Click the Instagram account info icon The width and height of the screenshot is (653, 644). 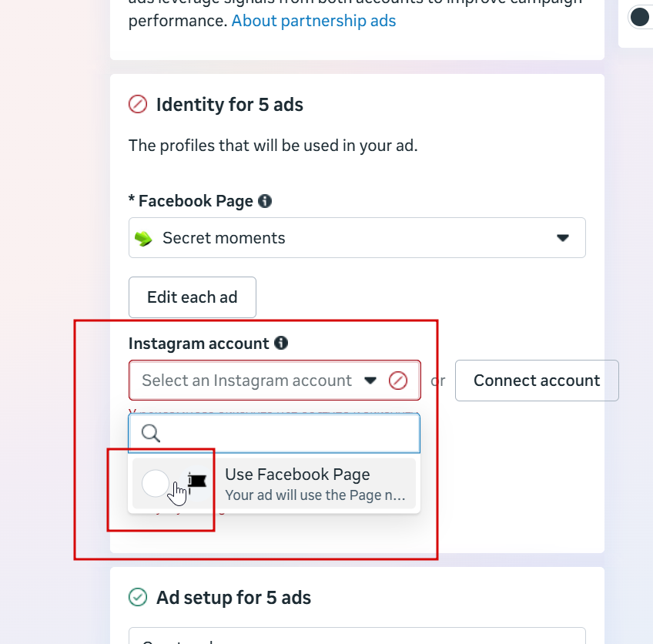[x=281, y=343]
